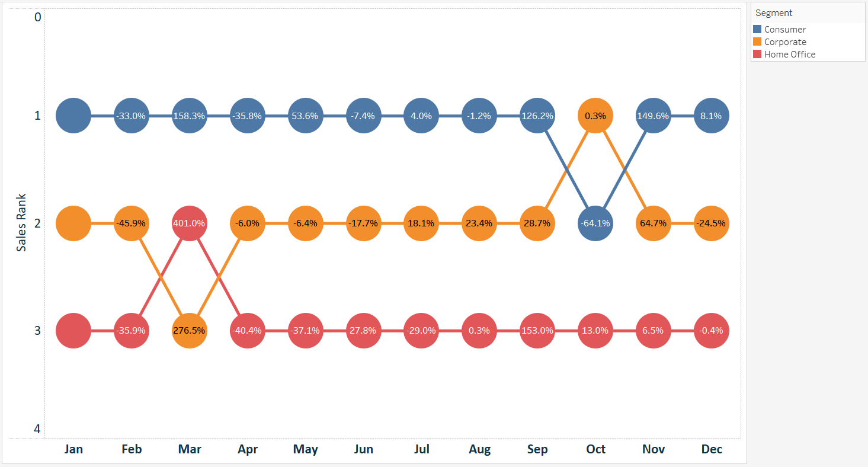
Task: Select the 149.6% Consumer circle in November
Action: [x=654, y=116]
